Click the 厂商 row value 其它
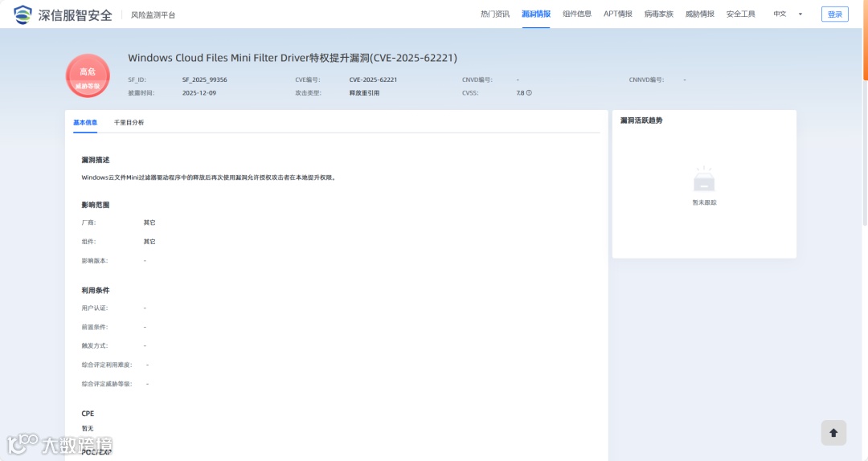Image resolution: width=868 pixels, height=461 pixels. (x=149, y=222)
